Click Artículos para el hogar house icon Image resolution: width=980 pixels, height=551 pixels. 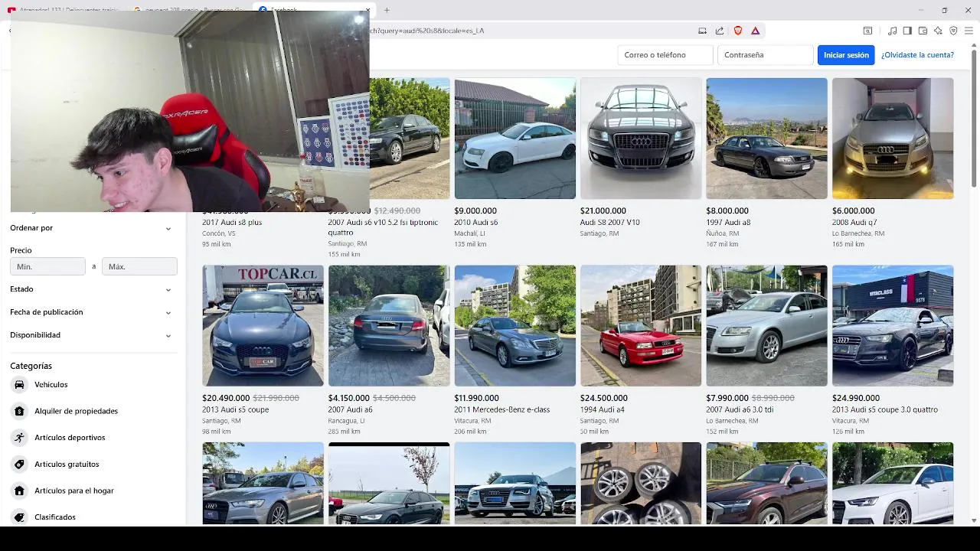click(x=19, y=491)
